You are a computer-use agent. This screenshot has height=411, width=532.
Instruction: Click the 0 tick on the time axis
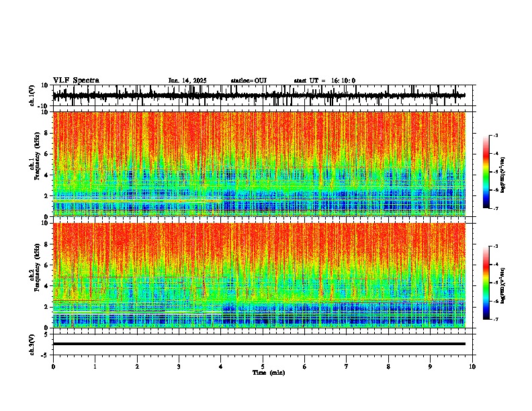click(x=53, y=367)
